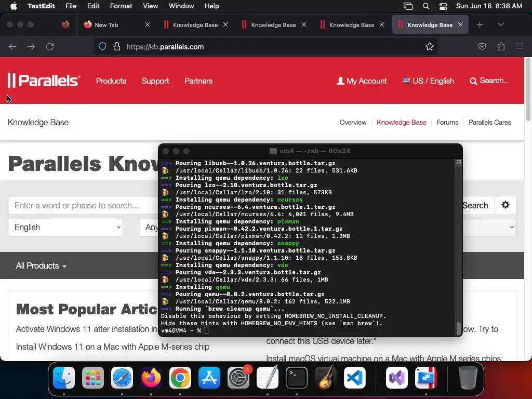Image resolution: width=532 pixels, height=399 pixels.
Task: Click the Knowledge Base subnav link
Action: 402,123
